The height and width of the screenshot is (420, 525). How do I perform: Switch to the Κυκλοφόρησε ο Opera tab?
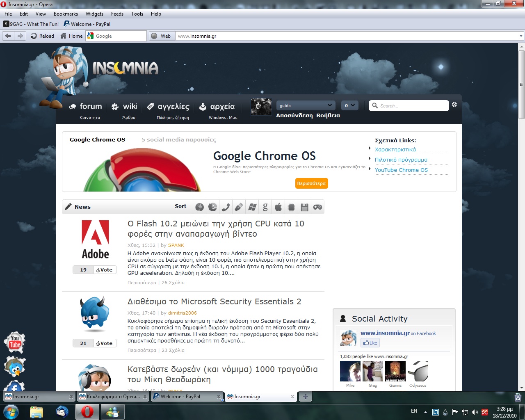pos(113,397)
